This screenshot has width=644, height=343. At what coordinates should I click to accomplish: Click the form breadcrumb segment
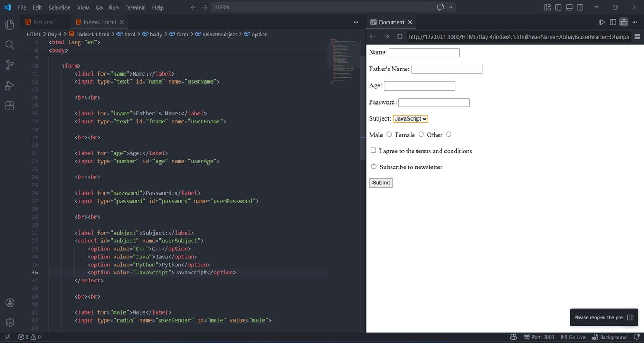[179, 34]
